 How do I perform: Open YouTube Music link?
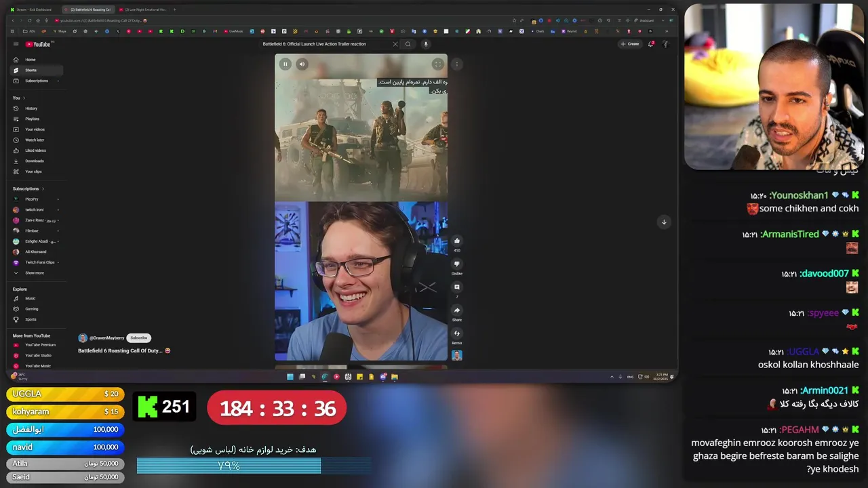tap(37, 366)
